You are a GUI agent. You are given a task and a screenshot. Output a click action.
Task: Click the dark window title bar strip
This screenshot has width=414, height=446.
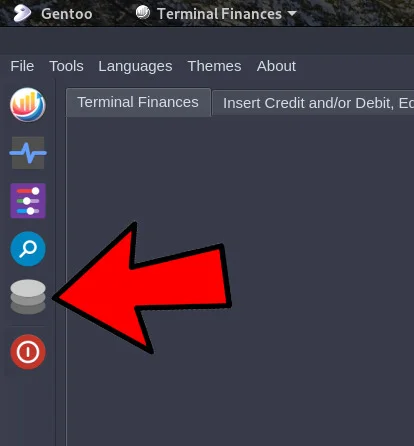point(207,41)
